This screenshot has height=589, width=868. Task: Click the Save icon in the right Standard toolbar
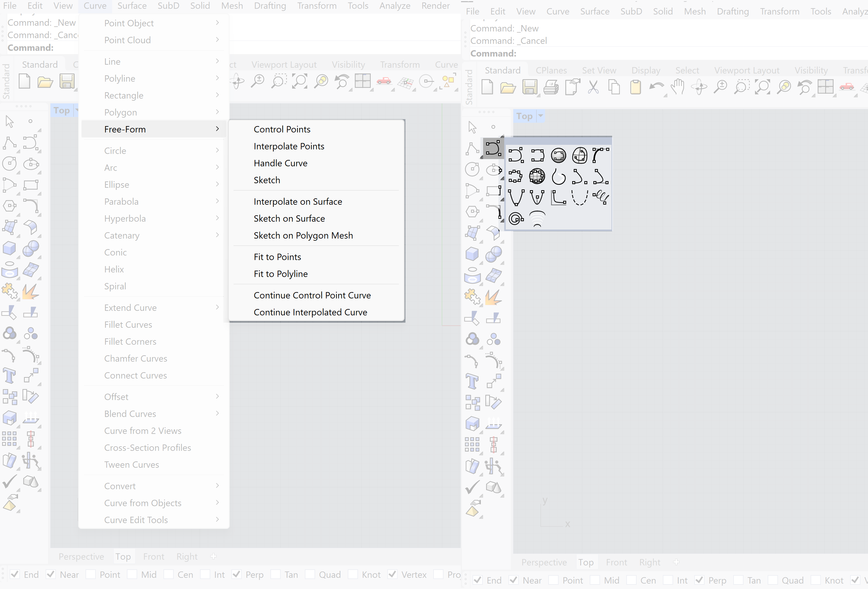pos(529,88)
